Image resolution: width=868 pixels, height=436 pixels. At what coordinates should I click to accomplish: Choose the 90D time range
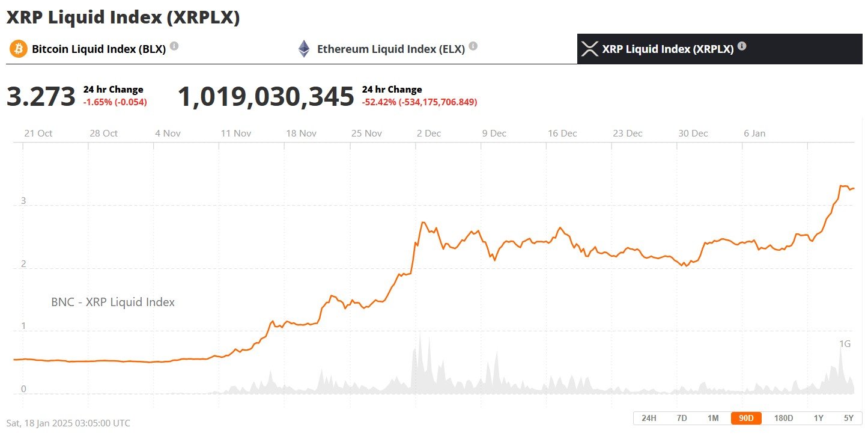(746, 418)
